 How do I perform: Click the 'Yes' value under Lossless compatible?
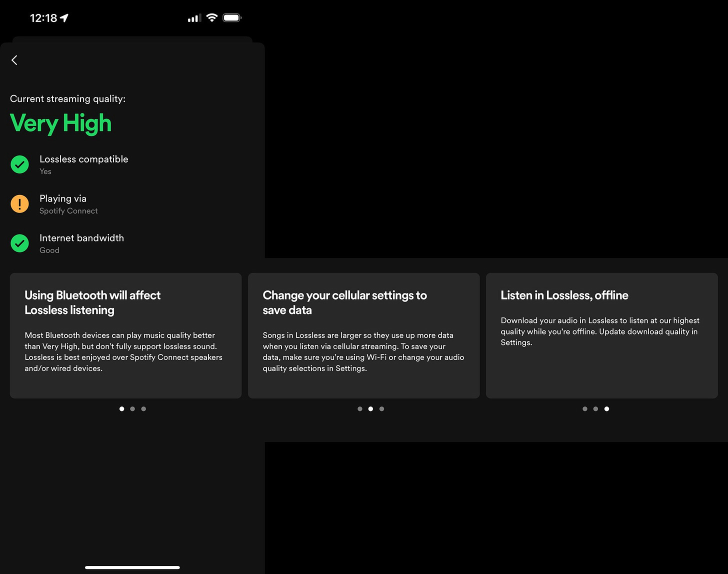tap(45, 171)
